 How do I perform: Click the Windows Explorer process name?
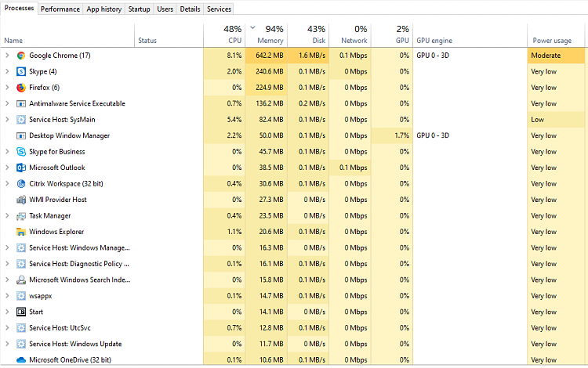[56, 232]
